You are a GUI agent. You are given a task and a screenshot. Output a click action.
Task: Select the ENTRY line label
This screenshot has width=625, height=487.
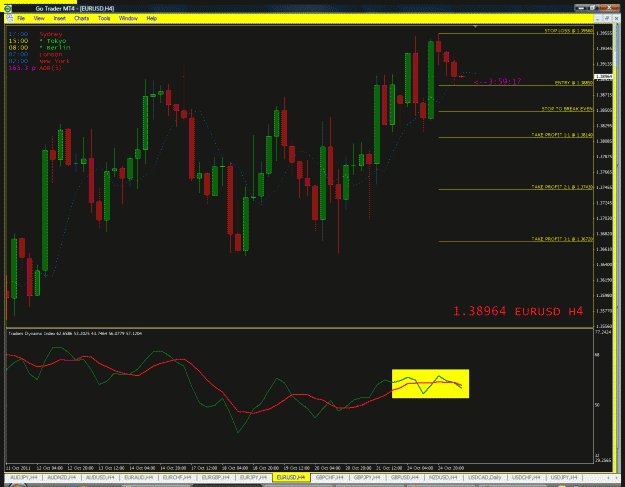(x=574, y=83)
